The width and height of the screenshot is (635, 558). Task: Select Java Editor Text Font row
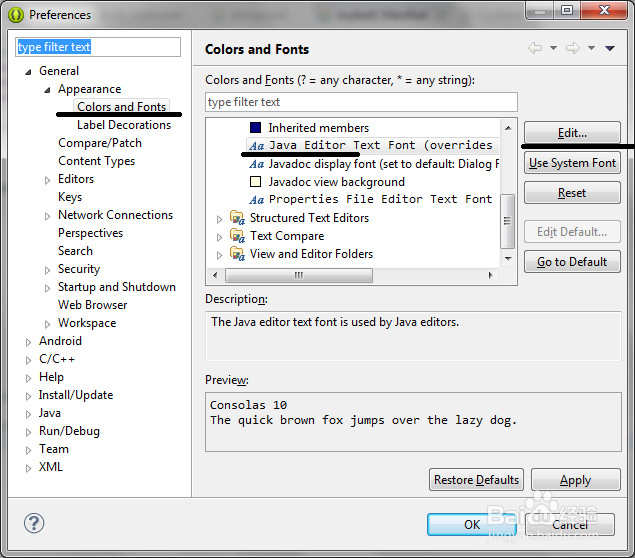pos(373,145)
